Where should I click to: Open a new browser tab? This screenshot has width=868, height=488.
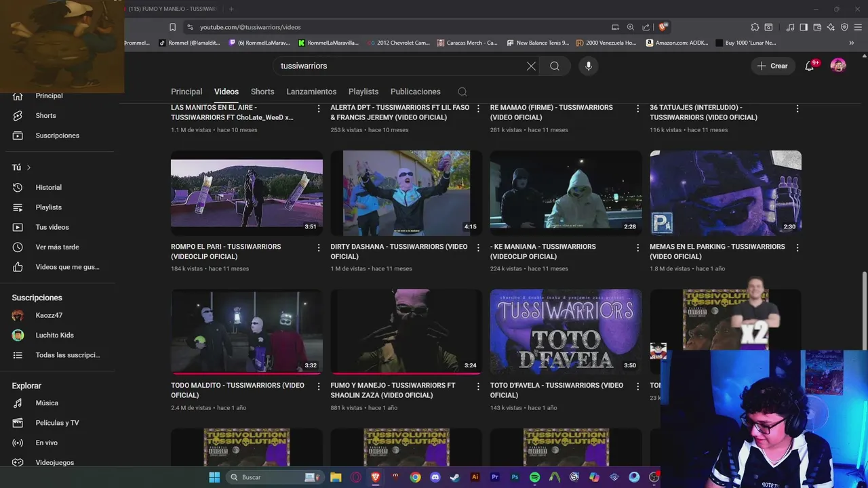tap(231, 9)
